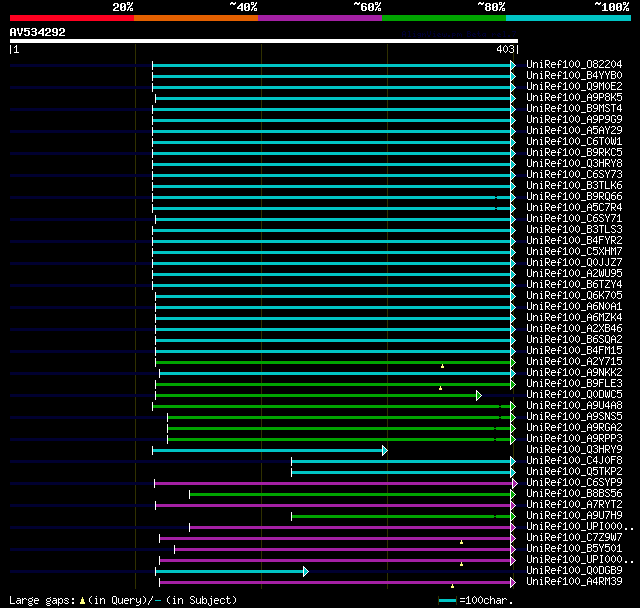The image size is (640, 608).
Task: Select the UniRef100_Q6K705 label
Action: [x=574, y=296]
